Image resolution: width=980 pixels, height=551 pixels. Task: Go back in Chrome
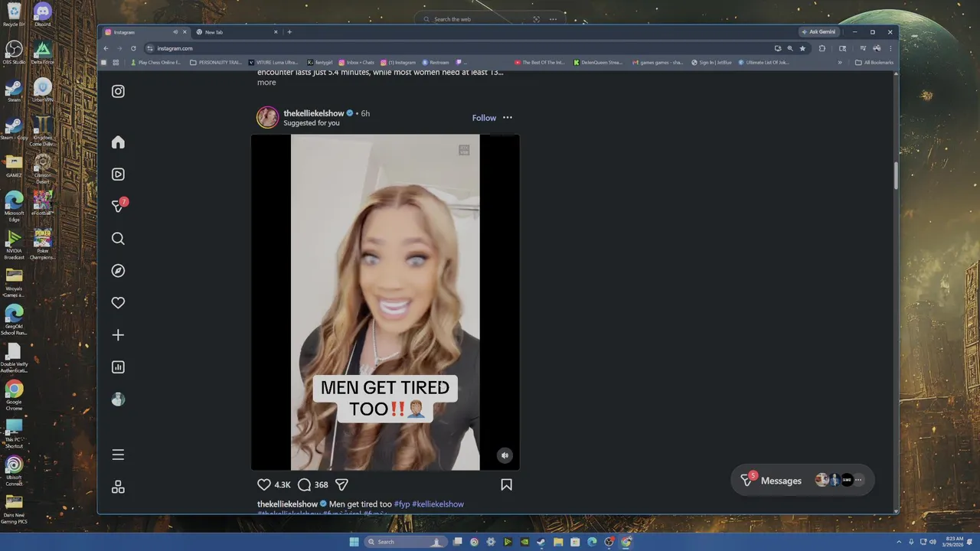pyautogui.click(x=106, y=48)
